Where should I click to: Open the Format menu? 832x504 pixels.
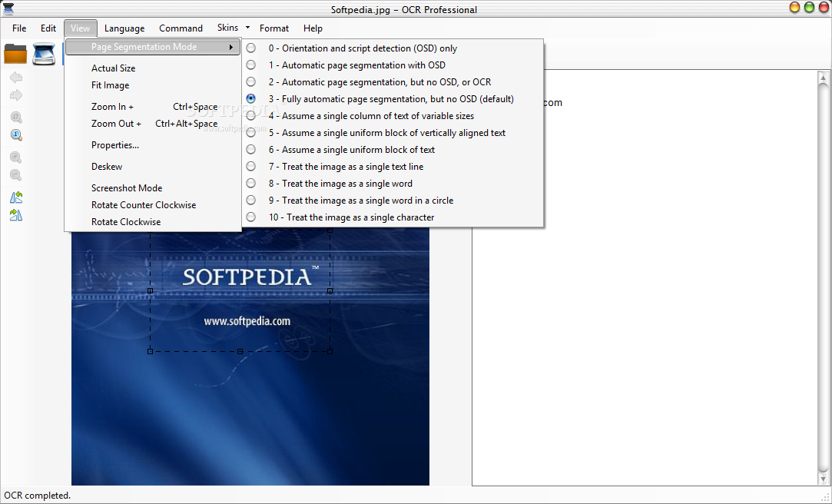point(273,28)
